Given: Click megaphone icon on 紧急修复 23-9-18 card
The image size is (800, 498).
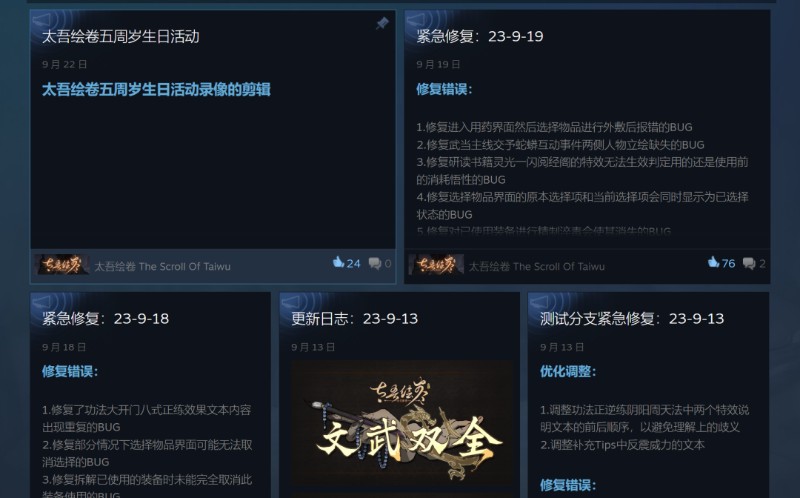Looking at the screenshot, I should tap(42, 303).
